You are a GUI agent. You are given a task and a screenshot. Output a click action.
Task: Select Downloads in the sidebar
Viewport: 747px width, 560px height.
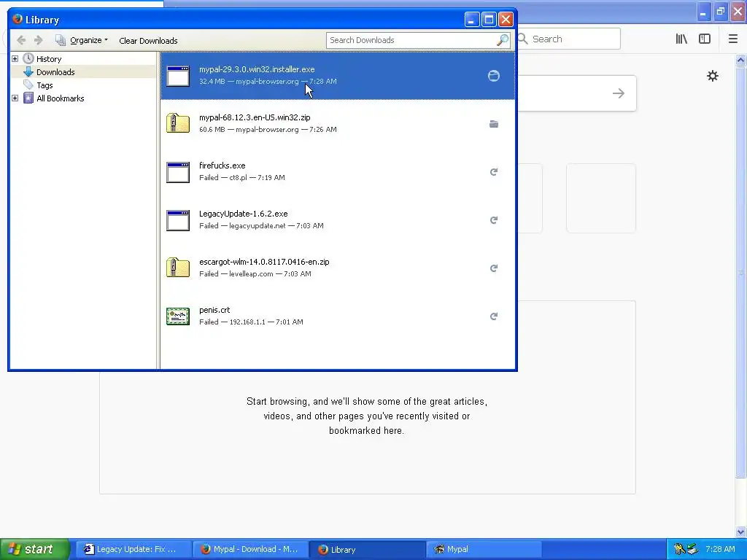pos(55,72)
